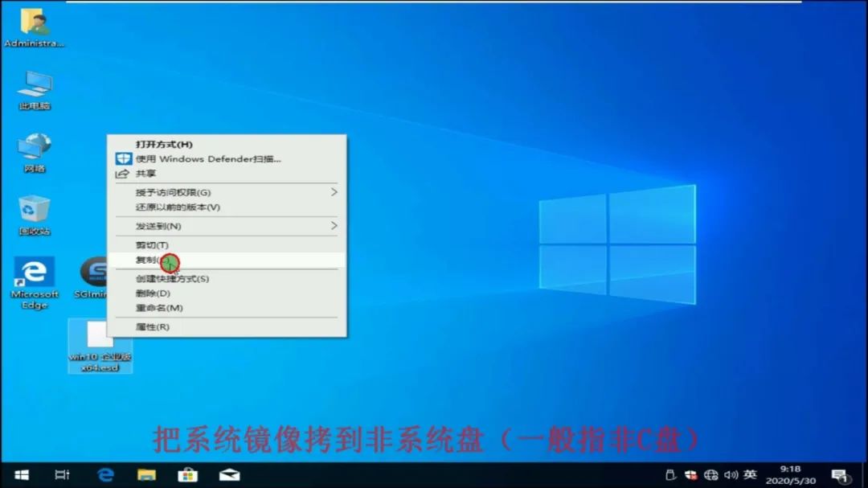
Task: Select Create shortcut (S) menu entry
Action: click(x=227, y=279)
